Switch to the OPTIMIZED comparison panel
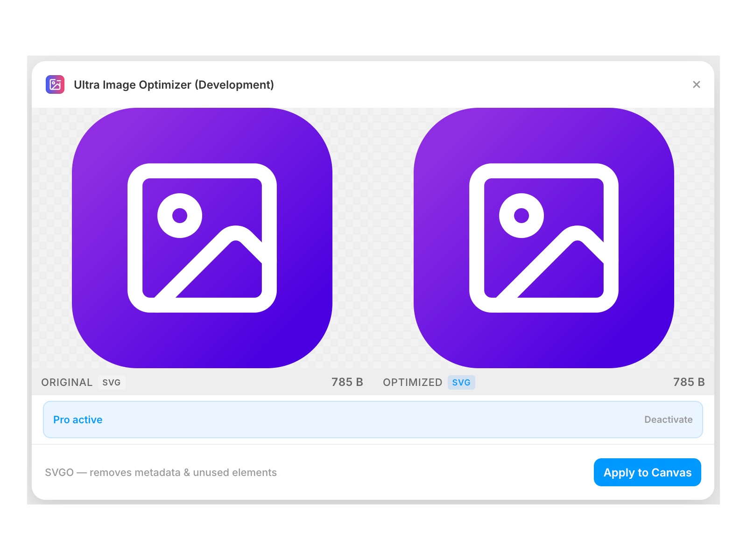 [413, 382]
